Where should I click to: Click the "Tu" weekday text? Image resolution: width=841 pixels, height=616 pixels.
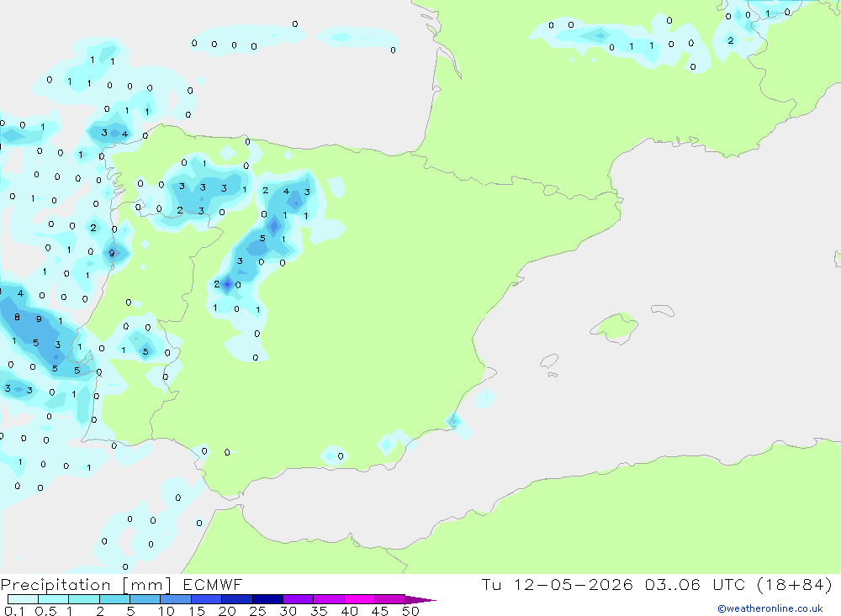pos(491,584)
